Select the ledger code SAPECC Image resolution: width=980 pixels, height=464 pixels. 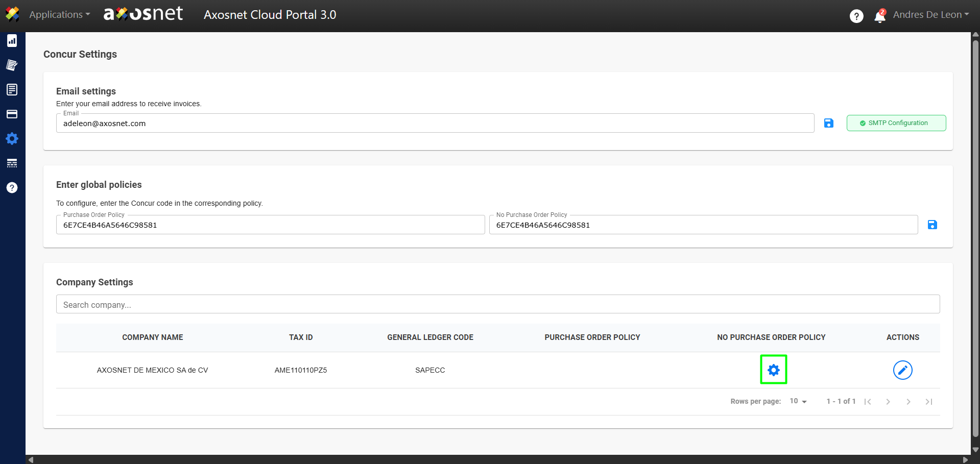[430, 370]
